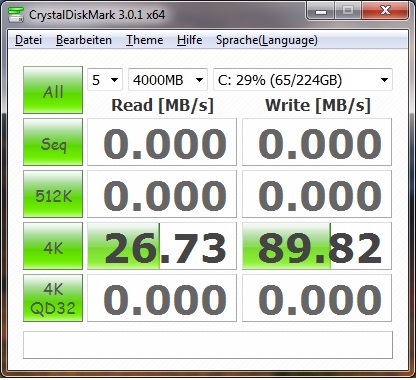Open the Theme menu
Viewport: 420px width, 380px height.
click(144, 40)
